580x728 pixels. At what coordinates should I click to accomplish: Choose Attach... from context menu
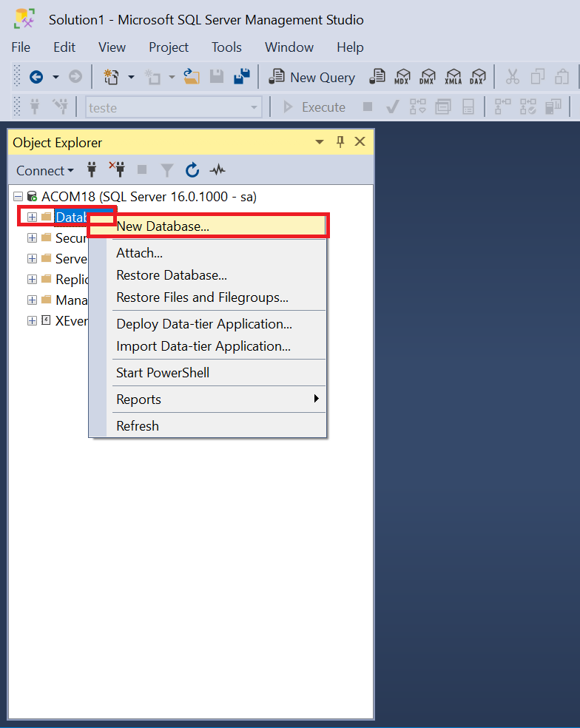pyautogui.click(x=208, y=253)
